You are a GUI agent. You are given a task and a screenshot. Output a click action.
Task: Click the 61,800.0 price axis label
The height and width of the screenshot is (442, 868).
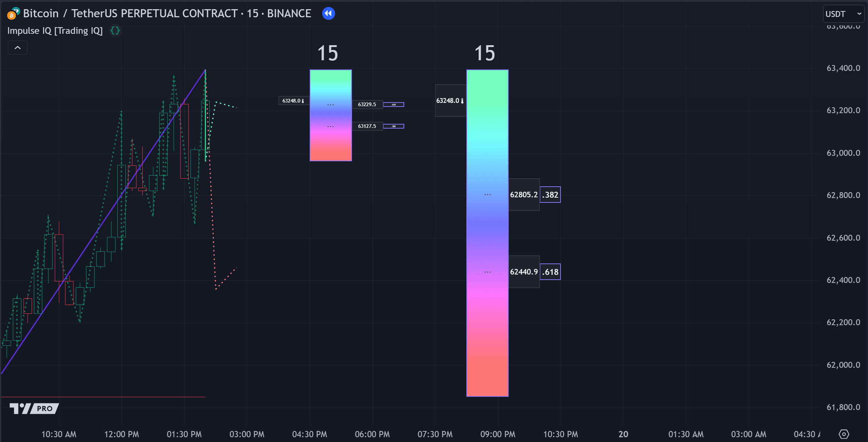(843, 407)
